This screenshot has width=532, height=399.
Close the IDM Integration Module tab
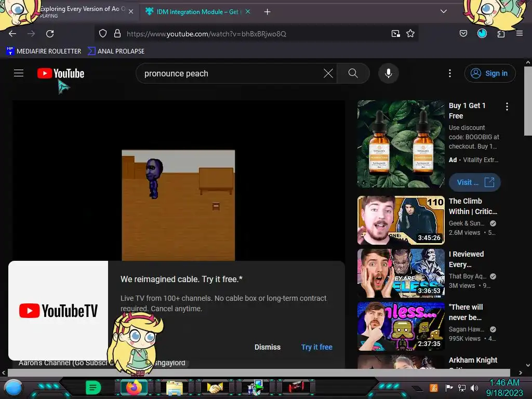(248, 11)
